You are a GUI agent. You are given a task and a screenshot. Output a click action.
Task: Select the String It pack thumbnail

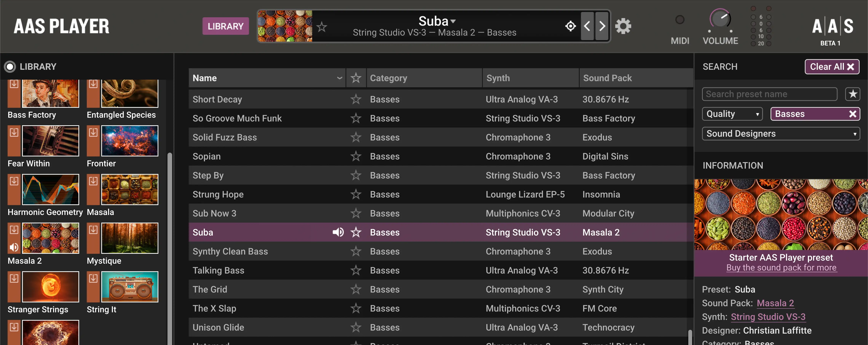pos(130,287)
